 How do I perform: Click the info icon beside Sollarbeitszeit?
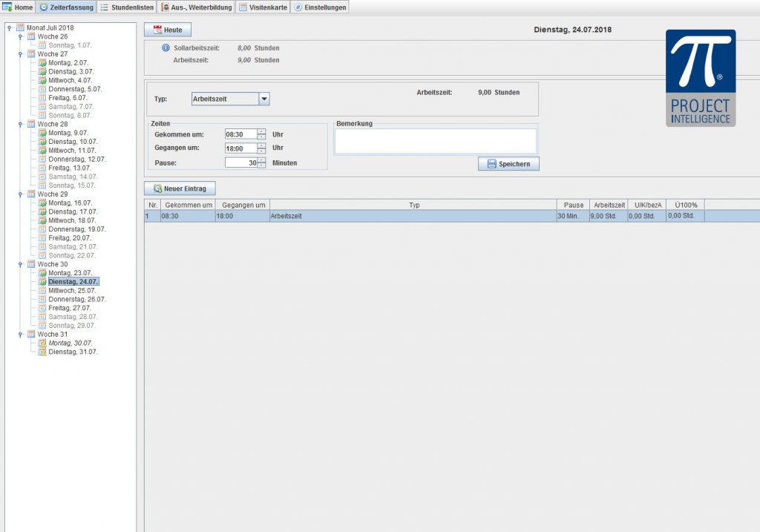166,48
